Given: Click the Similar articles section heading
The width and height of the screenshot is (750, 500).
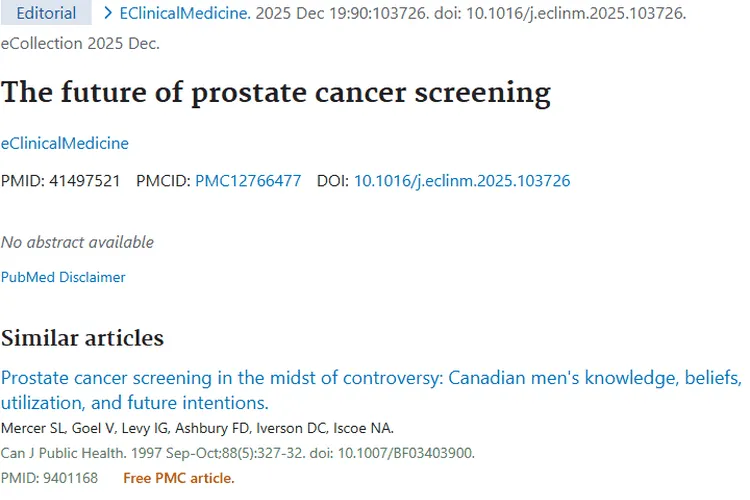Looking at the screenshot, I should coord(82,338).
